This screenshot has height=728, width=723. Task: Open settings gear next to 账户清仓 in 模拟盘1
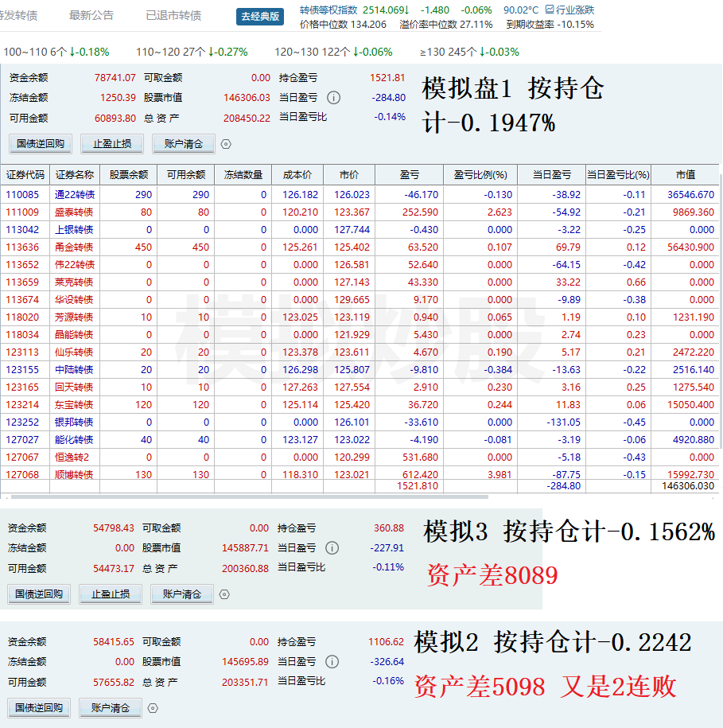(x=226, y=144)
